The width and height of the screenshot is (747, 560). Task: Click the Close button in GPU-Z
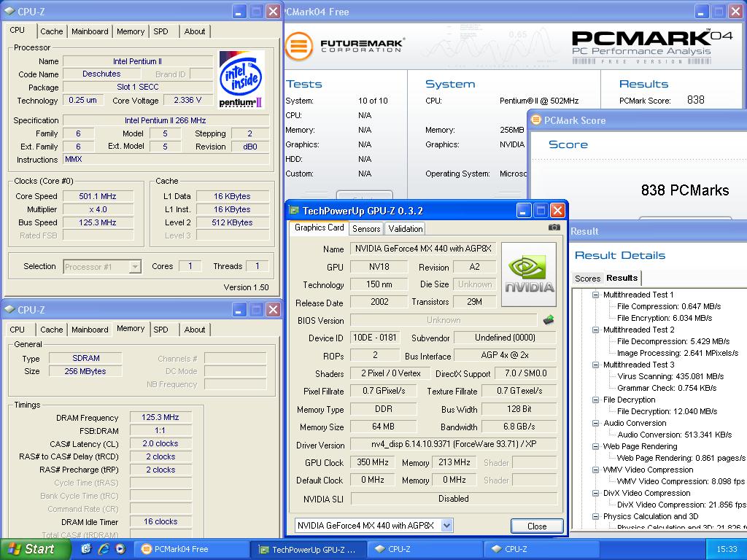pos(537,526)
